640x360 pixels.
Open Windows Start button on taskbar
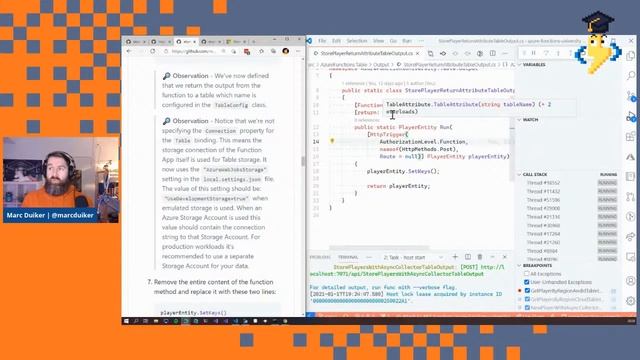coord(126,321)
